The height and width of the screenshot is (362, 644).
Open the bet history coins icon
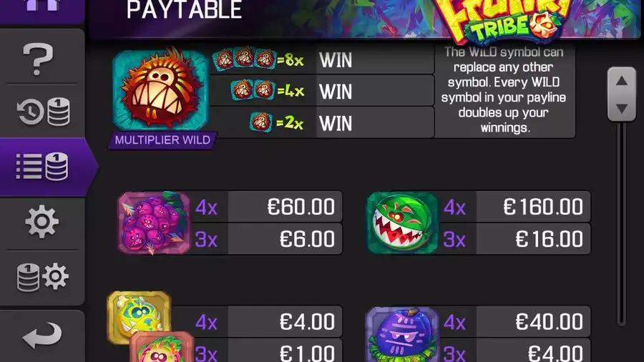(x=43, y=112)
